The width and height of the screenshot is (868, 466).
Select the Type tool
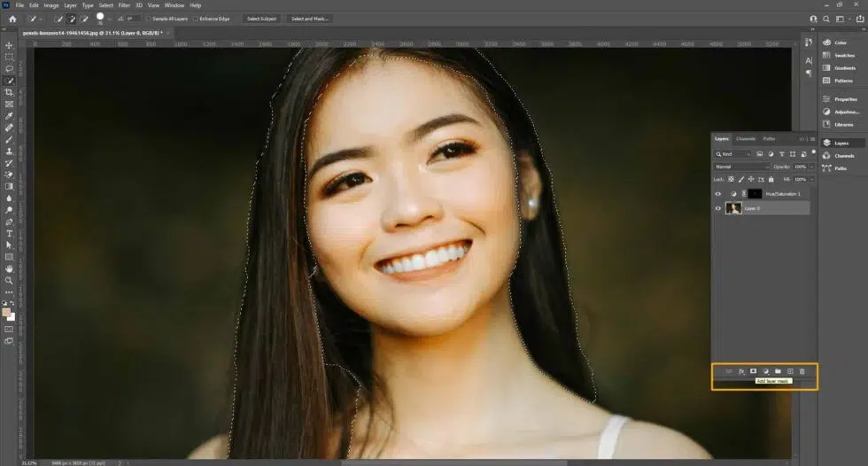click(9, 234)
